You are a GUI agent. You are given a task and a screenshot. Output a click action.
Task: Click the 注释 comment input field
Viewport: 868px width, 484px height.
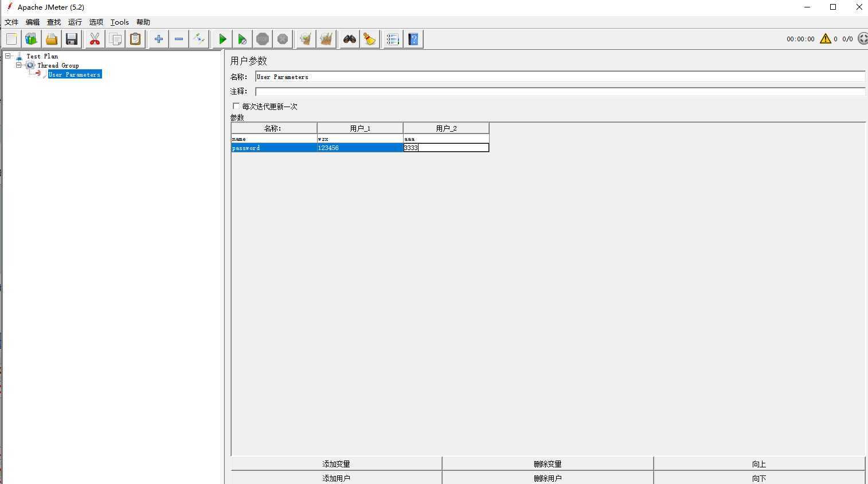[x=560, y=91]
